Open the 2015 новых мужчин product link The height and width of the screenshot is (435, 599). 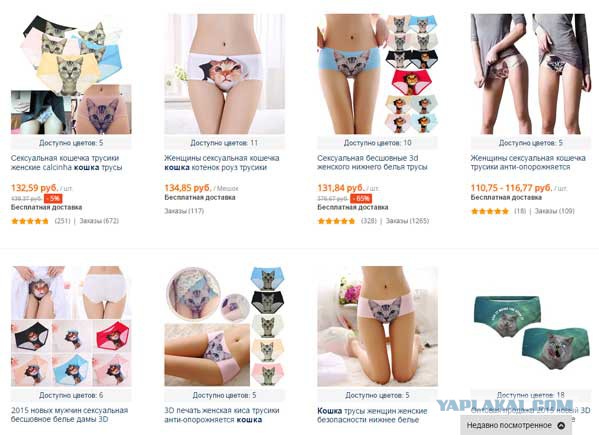tap(69, 415)
